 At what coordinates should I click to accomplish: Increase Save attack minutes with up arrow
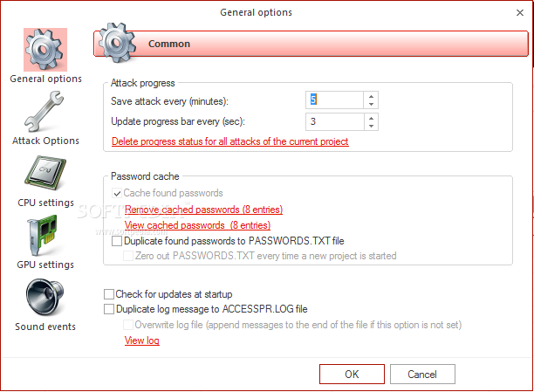pos(371,96)
